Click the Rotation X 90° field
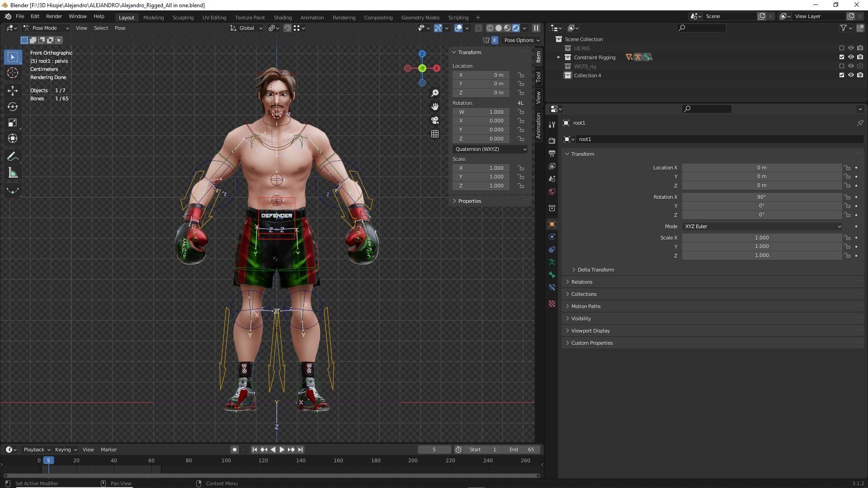Viewport: 868px width, 488px height. [x=761, y=197]
